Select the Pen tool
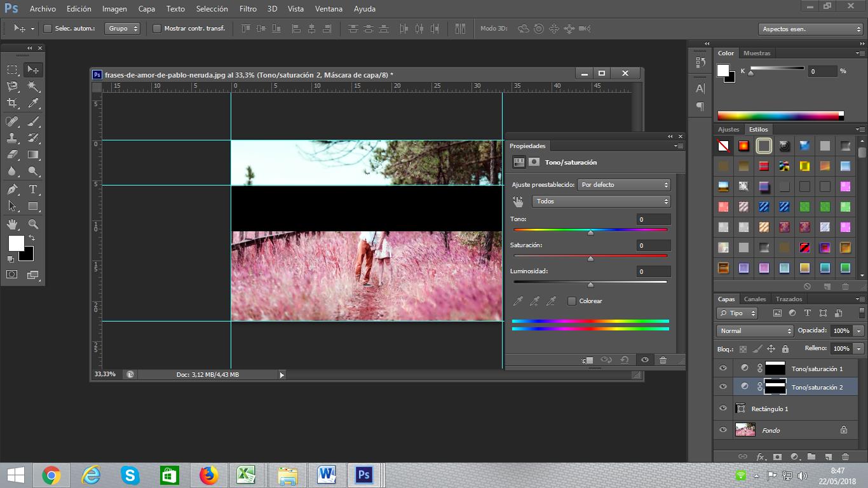The width and height of the screenshot is (868, 488). 12,189
